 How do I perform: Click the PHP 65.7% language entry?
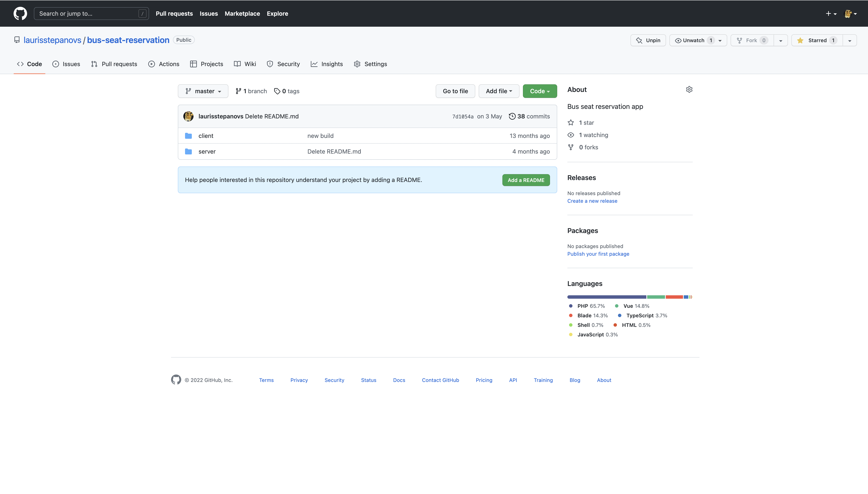pyautogui.click(x=587, y=306)
